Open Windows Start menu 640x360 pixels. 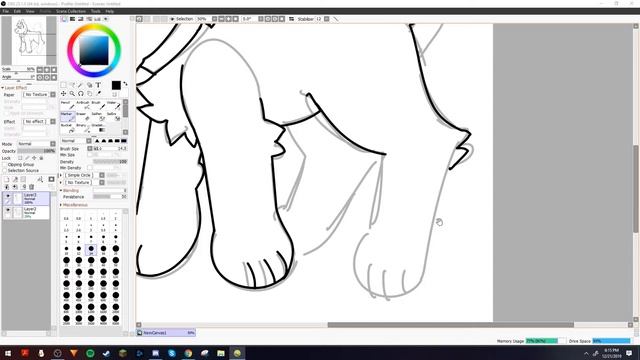pos(8,353)
